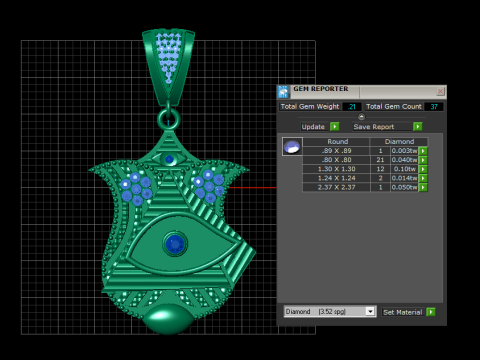This screenshot has width=480, height=360.
Task: Click the 0.10tw weight cell
Action: (404, 169)
